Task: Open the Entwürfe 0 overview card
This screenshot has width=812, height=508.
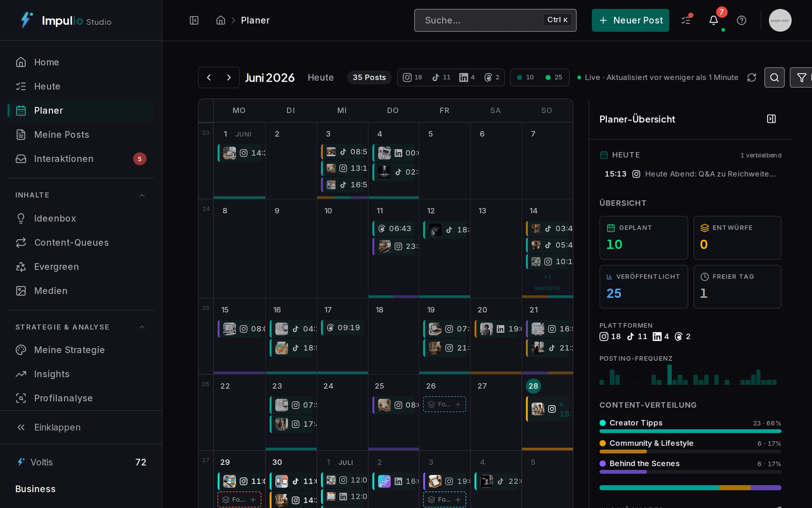Action: coord(737,238)
